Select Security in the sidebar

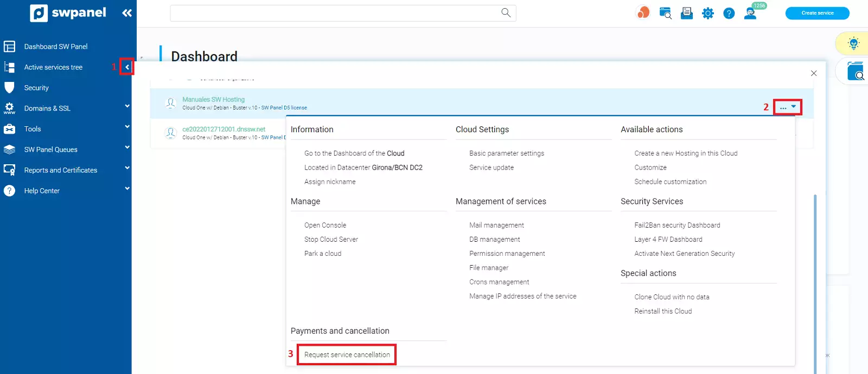tap(36, 88)
